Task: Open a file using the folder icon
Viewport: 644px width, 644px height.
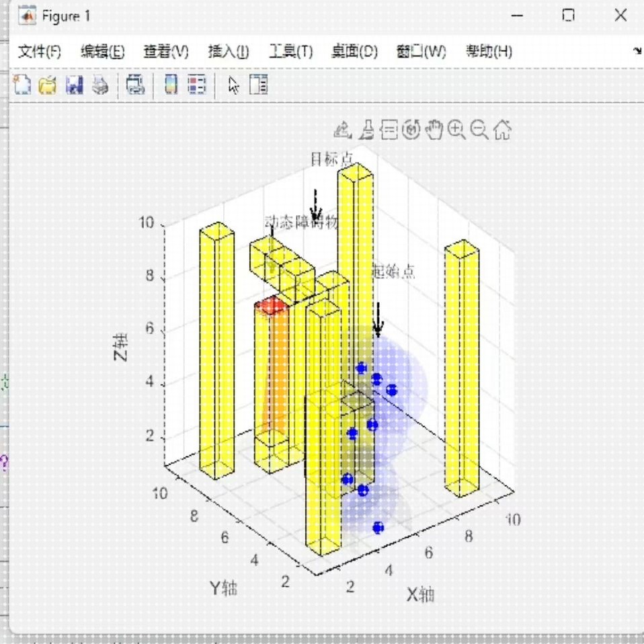Action: 47,85
